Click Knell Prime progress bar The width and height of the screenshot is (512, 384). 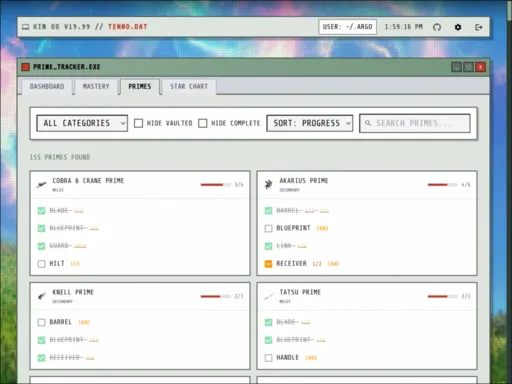click(216, 296)
